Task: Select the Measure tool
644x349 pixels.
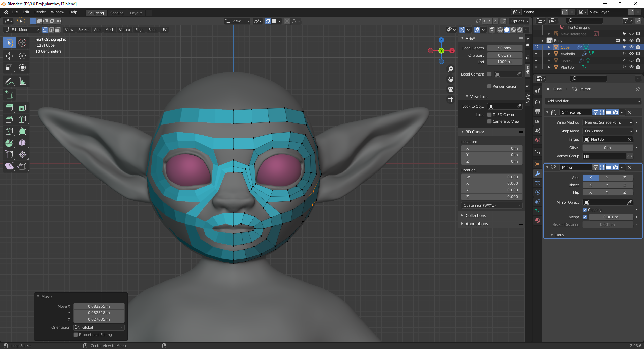Action: (22, 82)
